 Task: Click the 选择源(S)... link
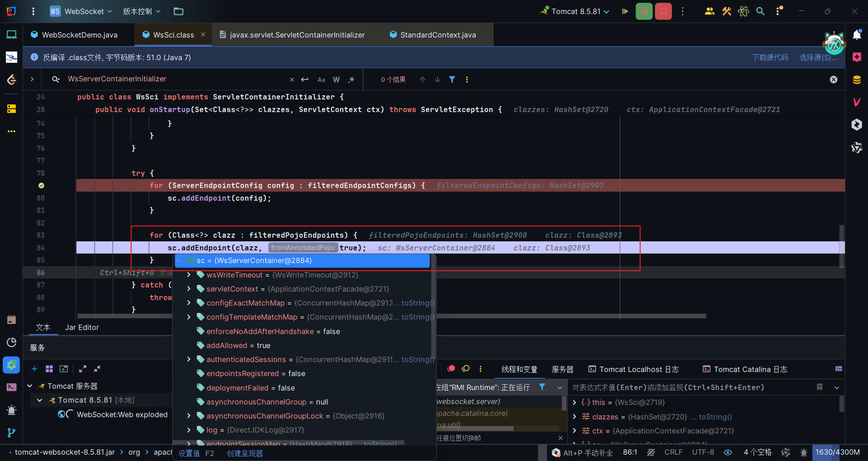point(818,57)
